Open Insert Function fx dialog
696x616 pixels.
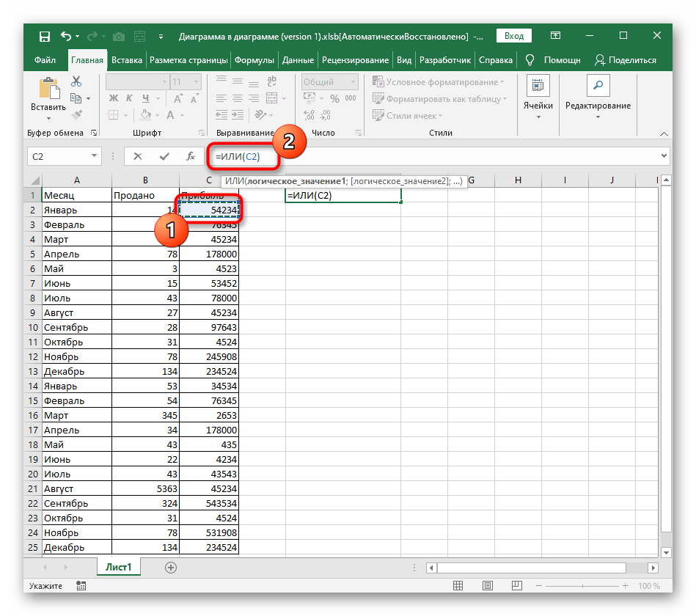[190, 156]
